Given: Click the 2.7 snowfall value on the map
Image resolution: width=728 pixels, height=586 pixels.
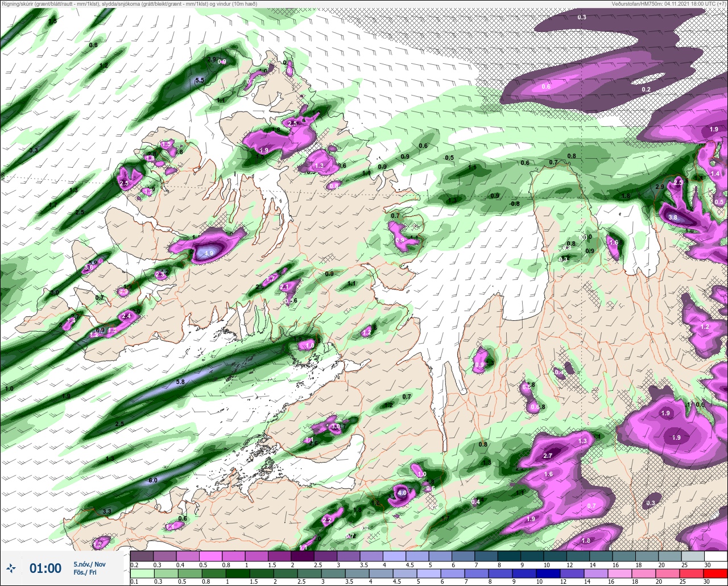Looking at the screenshot, I should [x=548, y=456].
